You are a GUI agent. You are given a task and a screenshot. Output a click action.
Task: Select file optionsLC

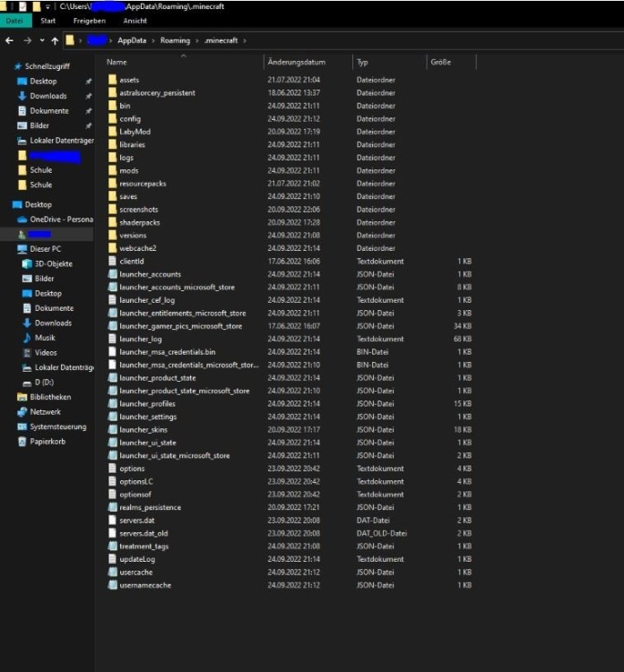136,481
